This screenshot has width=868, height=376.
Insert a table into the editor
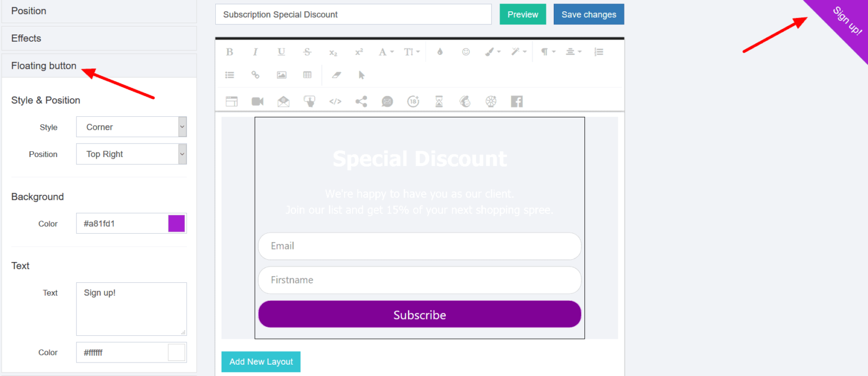(x=307, y=75)
